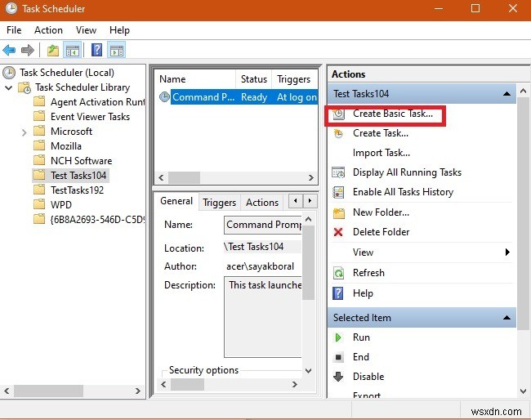Click the End stop square icon
531x420 pixels.
pos(338,357)
